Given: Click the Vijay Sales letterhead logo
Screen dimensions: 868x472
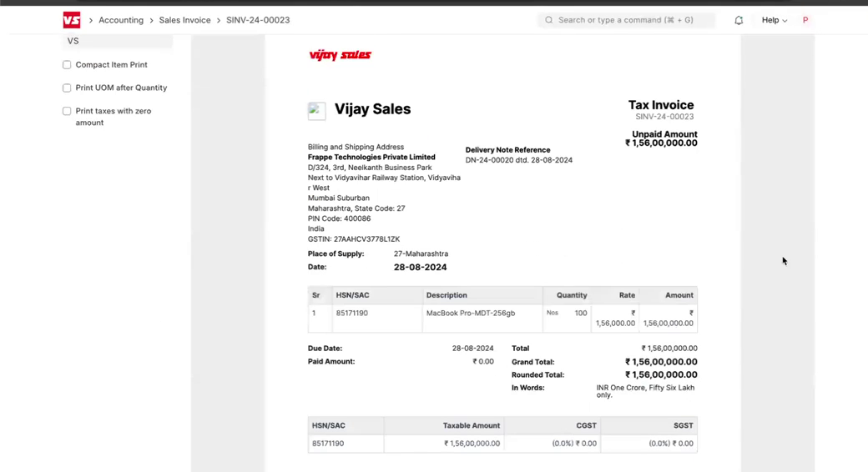Looking at the screenshot, I should coord(340,55).
